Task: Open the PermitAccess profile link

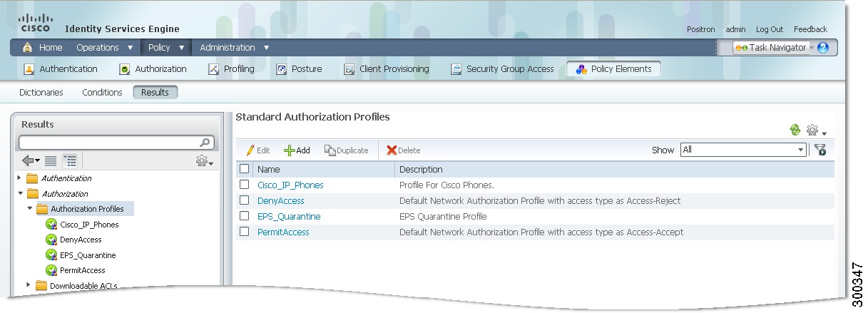Action: (283, 232)
